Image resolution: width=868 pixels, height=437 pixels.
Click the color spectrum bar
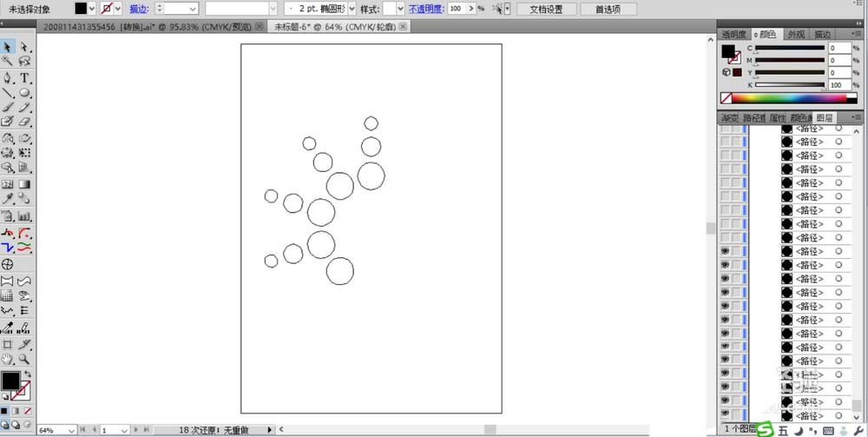click(789, 98)
